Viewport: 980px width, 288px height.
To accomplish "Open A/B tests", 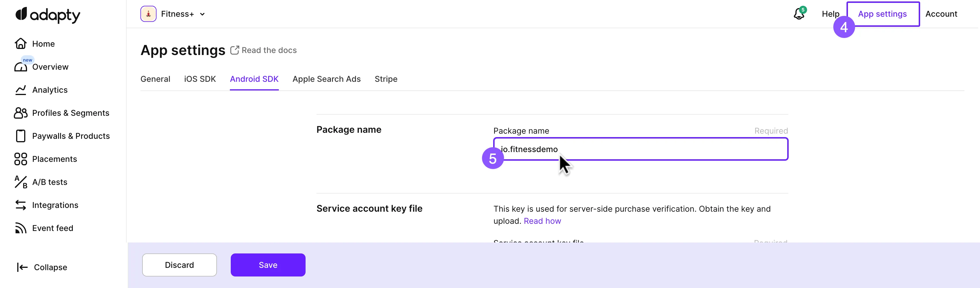I will click(50, 182).
